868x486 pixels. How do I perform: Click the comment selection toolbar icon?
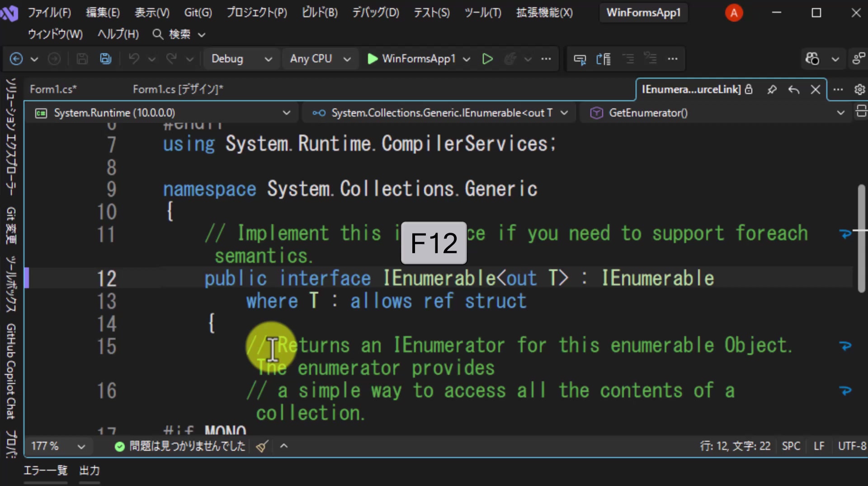point(580,59)
